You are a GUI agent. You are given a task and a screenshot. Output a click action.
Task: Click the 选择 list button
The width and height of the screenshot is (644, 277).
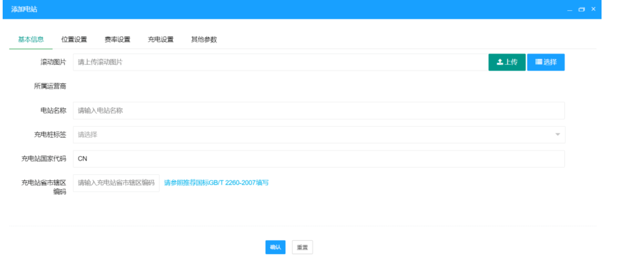pos(545,62)
